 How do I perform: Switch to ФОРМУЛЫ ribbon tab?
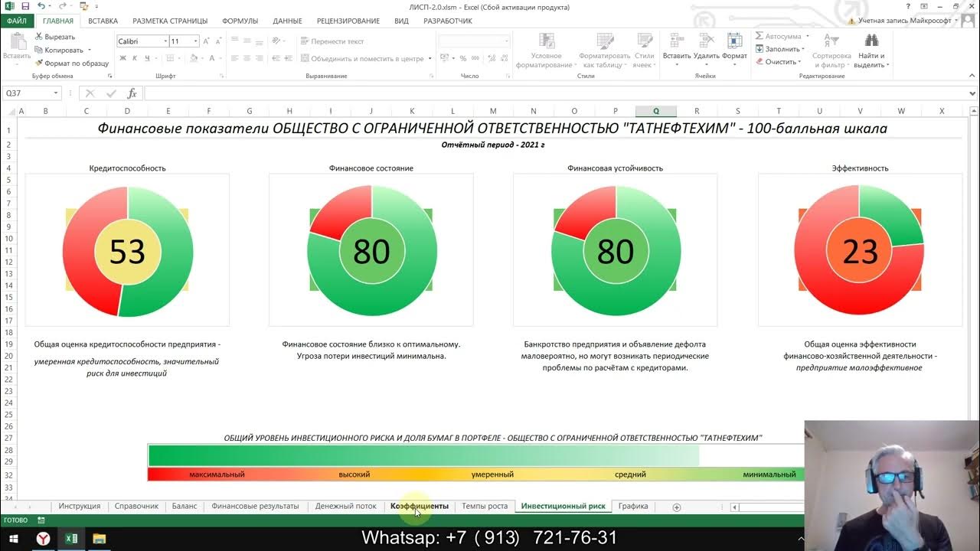(240, 21)
